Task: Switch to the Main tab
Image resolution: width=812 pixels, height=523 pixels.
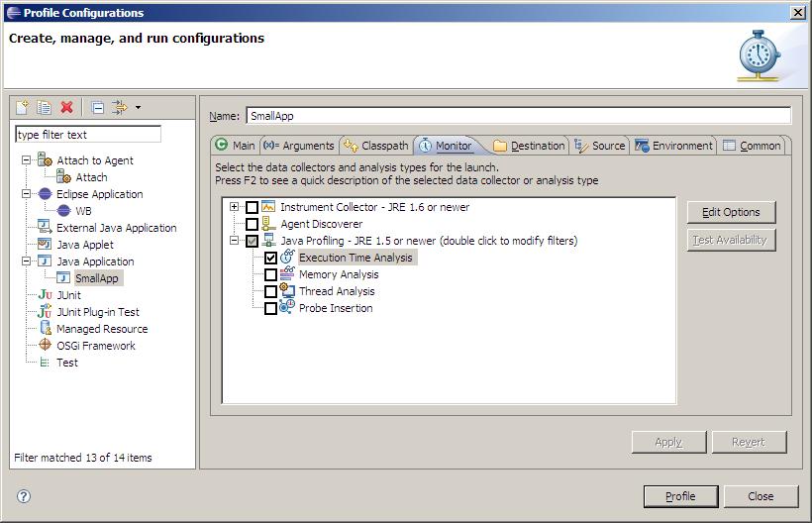Action: [x=235, y=146]
